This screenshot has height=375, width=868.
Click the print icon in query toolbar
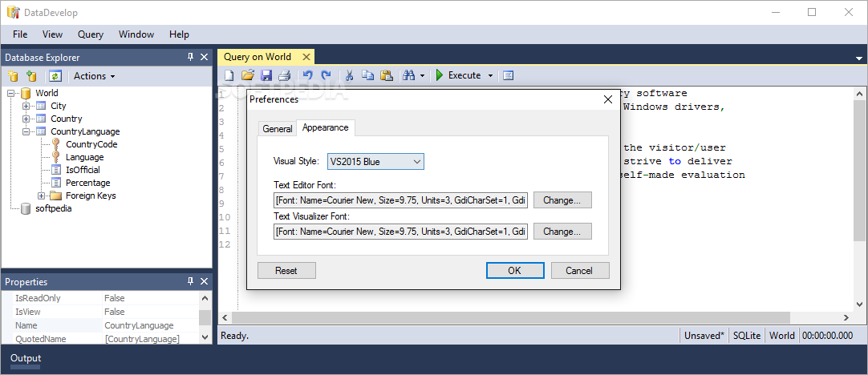pos(285,75)
